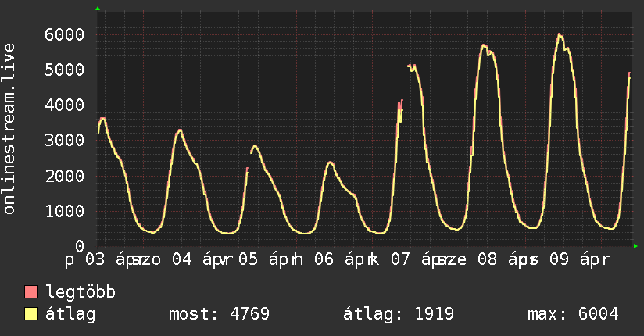Click the 2000 y-axis label
This screenshot has height=336, width=644.
click(65, 176)
